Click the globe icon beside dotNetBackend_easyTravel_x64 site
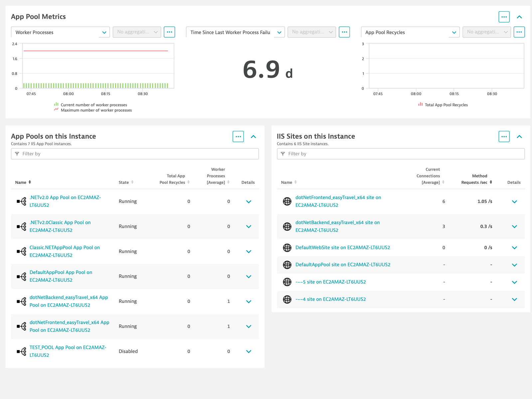Screen dimensions: 532x399 tap(287, 227)
